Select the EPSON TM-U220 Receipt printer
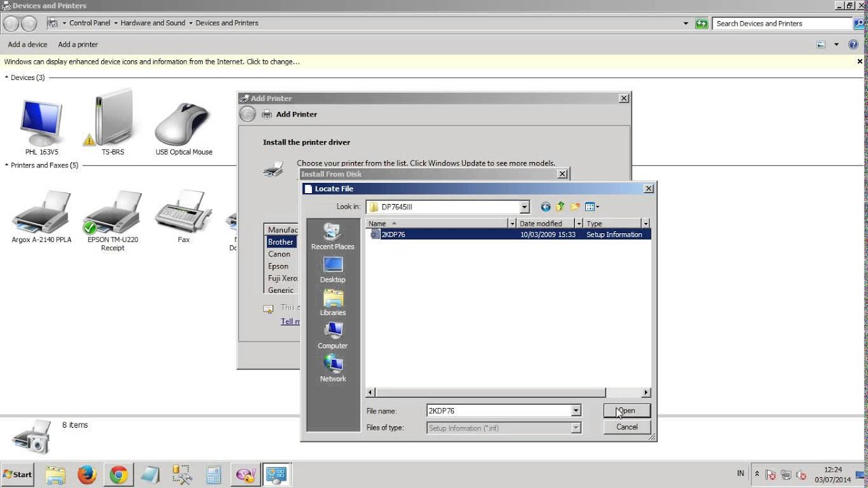This screenshot has width=868, height=488. pos(113,221)
